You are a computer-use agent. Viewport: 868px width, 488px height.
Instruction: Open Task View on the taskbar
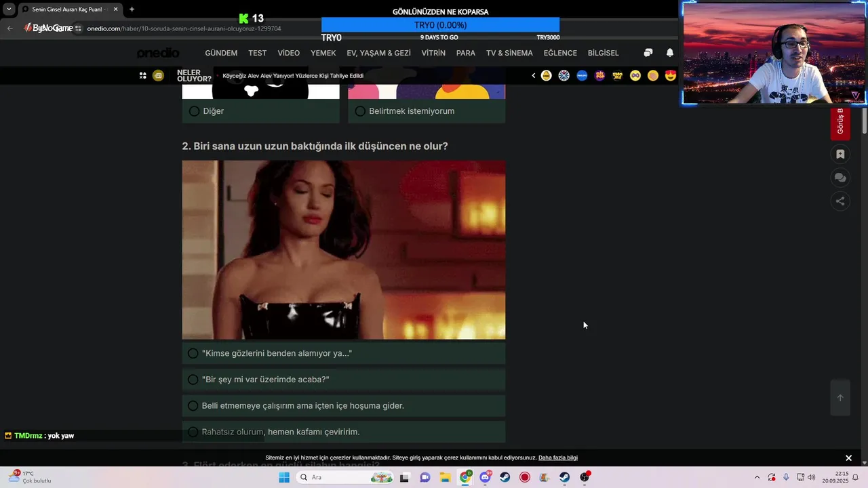tap(405, 477)
